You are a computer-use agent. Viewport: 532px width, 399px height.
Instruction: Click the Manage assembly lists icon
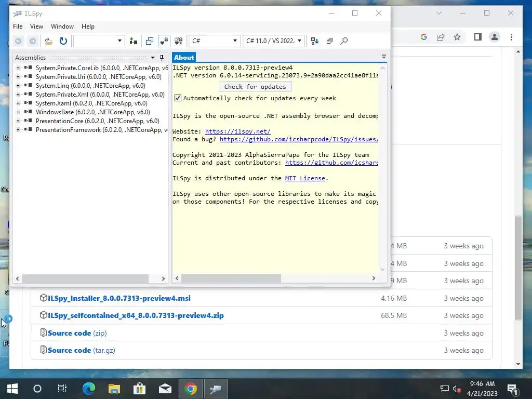134,41
